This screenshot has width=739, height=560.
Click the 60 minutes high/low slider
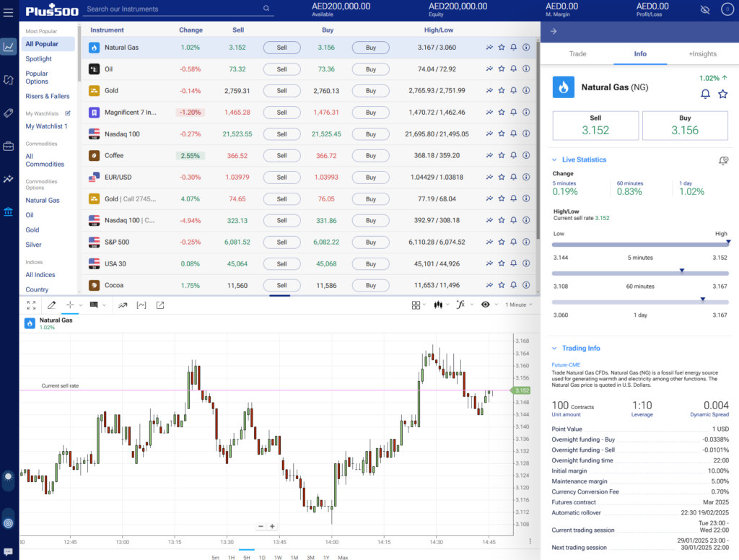point(640,273)
